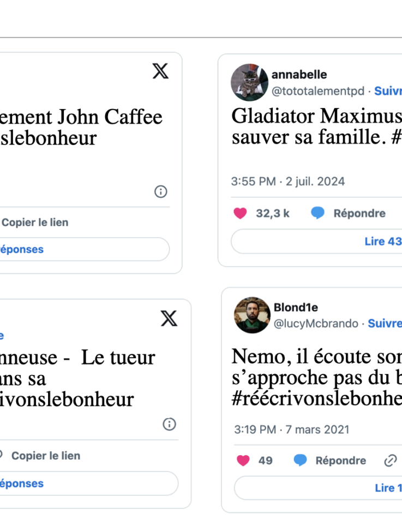Open the timestamp 3:55 PM · 2 juil. 2024
This screenshot has height=532, width=402.
pyautogui.click(x=288, y=182)
